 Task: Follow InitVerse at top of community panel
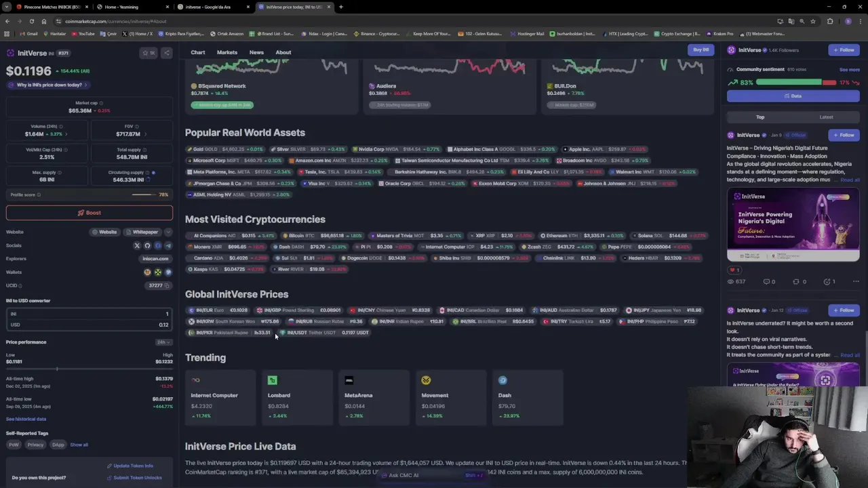844,49
